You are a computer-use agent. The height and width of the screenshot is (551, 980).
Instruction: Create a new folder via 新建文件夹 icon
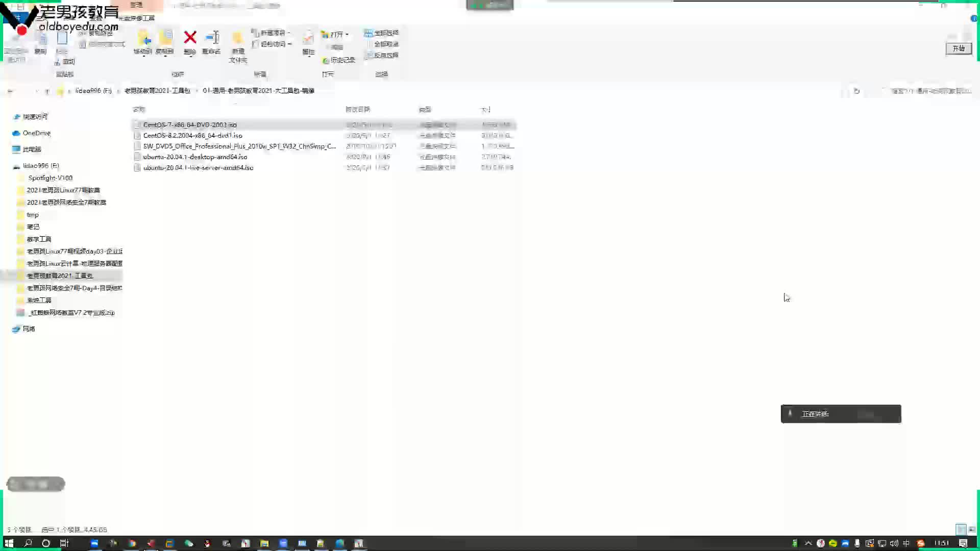(x=237, y=46)
